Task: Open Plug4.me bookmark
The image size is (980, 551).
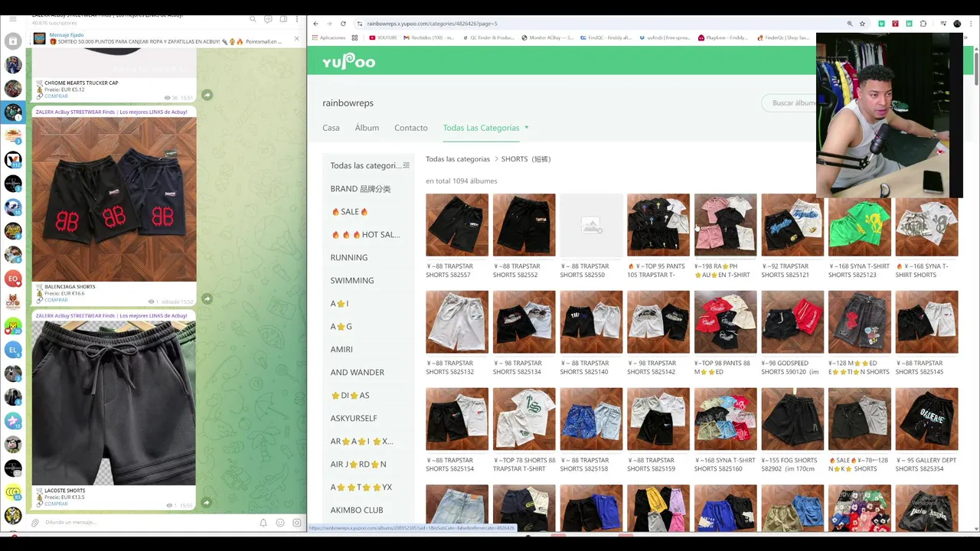Action: pyautogui.click(x=722, y=37)
